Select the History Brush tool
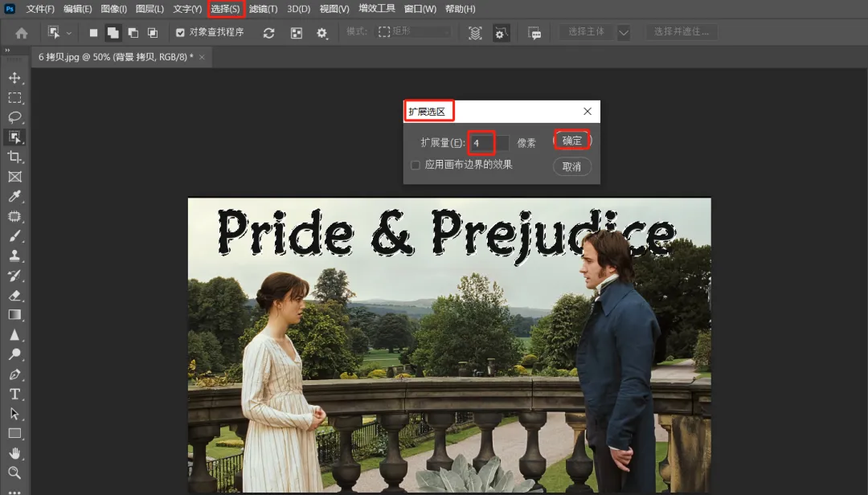The image size is (868, 495). [x=15, y=276]
